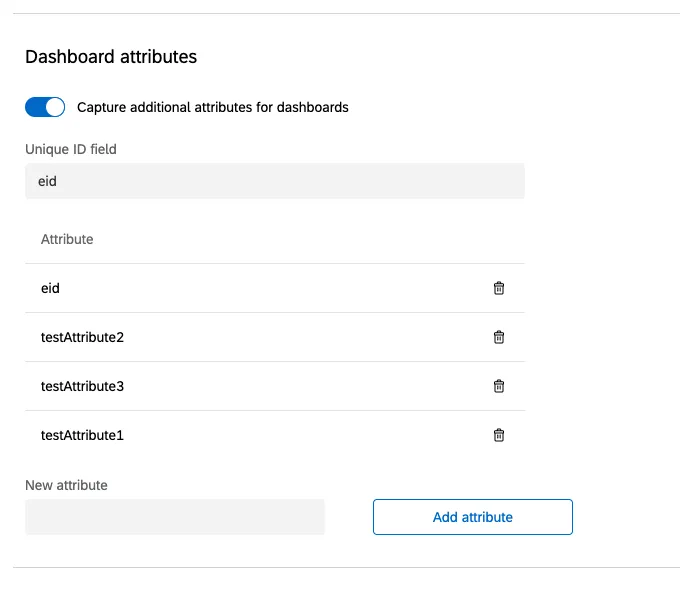This screenshot has width=680, height=595.
Task: Click the Dashboard attributes heading
Action: click(111, 57)
